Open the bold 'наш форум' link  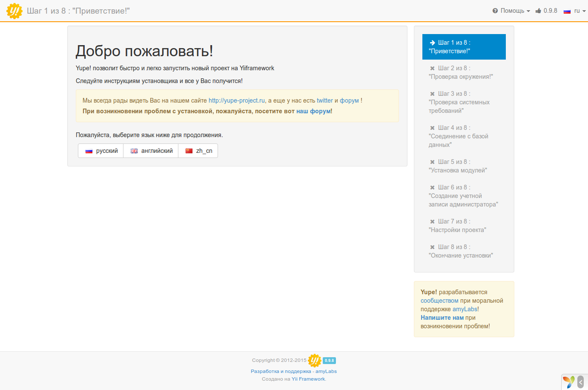pyautogui.click(x=314, y=111)
